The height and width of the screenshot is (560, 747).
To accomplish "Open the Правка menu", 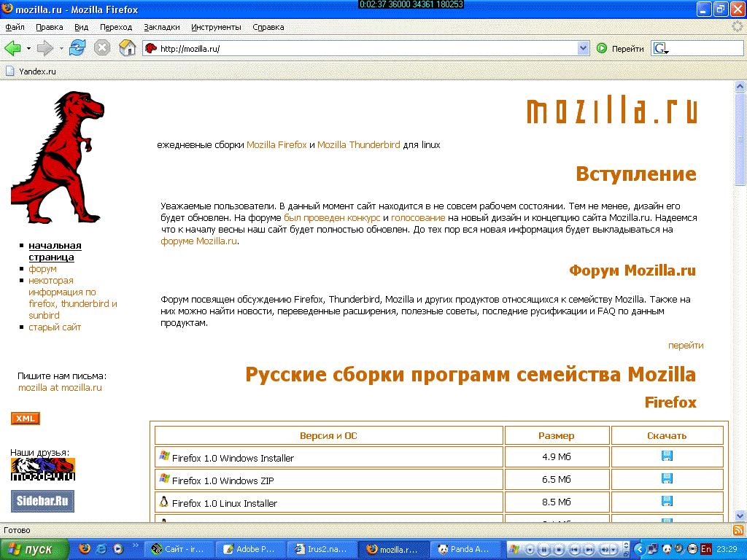I will point(50,27).
